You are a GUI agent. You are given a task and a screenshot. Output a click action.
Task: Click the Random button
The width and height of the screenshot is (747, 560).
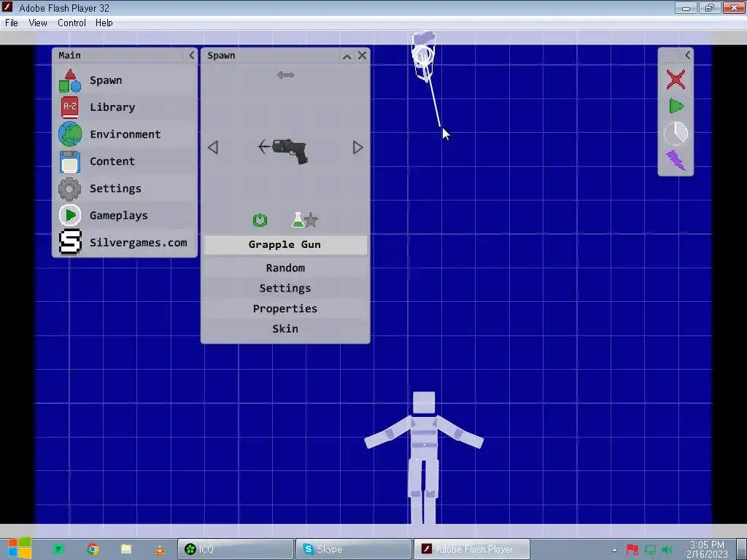click(x=285, y=268)
